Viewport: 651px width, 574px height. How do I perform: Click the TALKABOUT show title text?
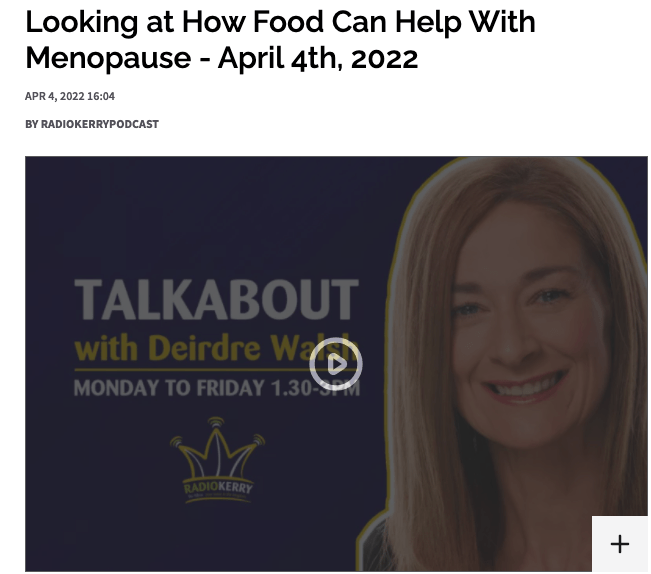click(x=216, y=300)
